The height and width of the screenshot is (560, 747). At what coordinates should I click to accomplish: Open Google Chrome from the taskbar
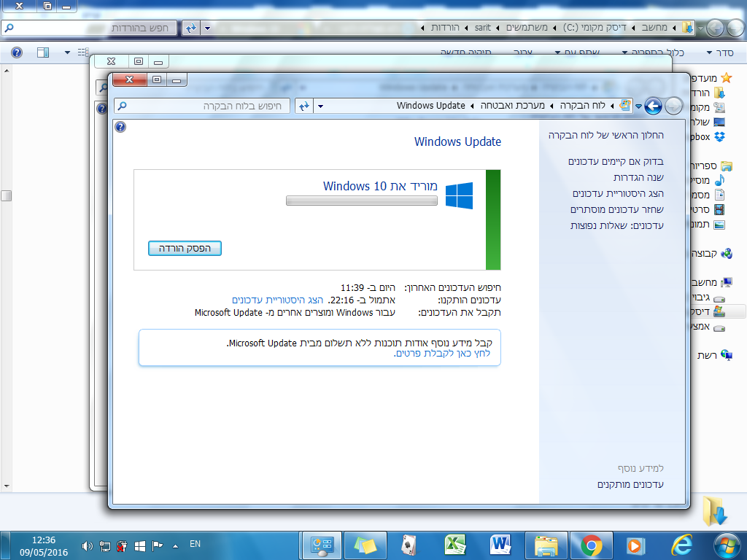(x=591, y=545)
